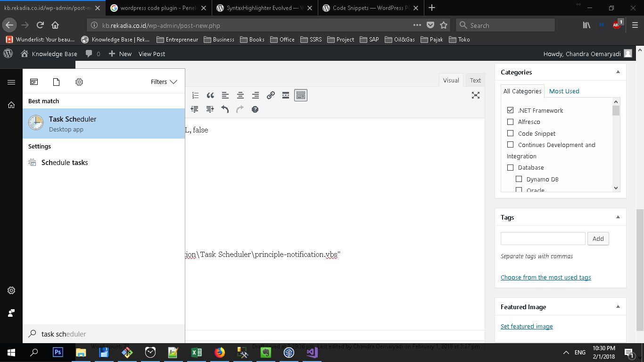Check the Alfresco category checkbox

[510, 122]
